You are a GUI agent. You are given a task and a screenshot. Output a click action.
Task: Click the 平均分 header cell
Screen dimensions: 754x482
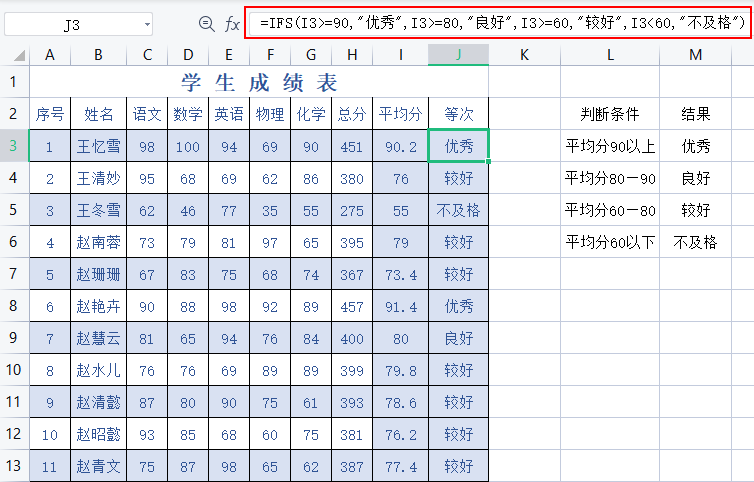401,114
